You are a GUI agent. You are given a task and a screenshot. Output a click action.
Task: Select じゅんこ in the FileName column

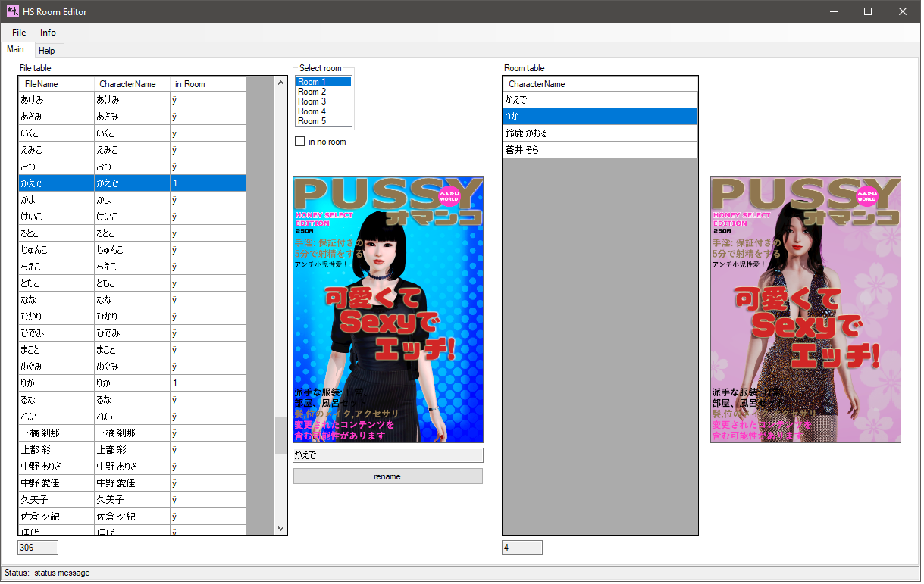pyautogui.click(x=57, y=250)
